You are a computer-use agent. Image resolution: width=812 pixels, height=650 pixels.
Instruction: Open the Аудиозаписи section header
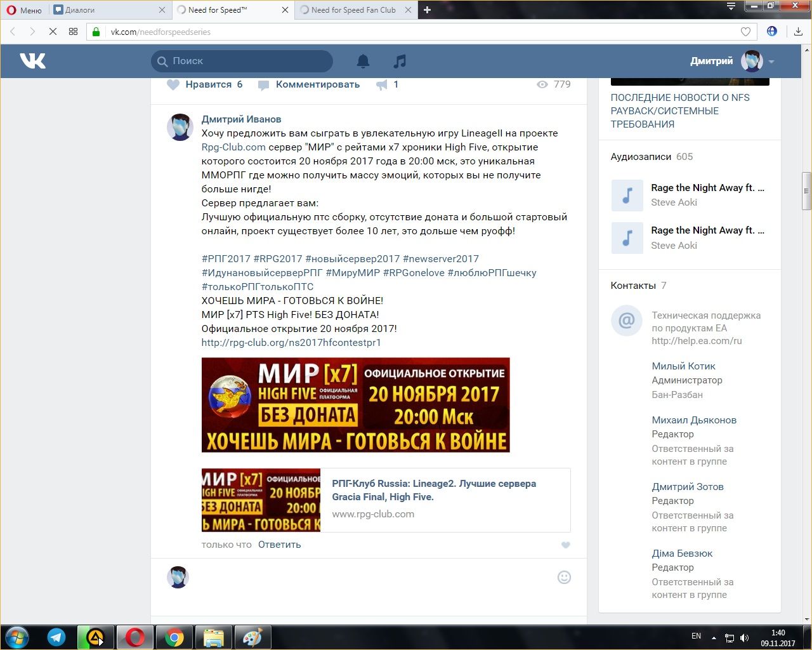pyautogui.click(x=652, y=157)
